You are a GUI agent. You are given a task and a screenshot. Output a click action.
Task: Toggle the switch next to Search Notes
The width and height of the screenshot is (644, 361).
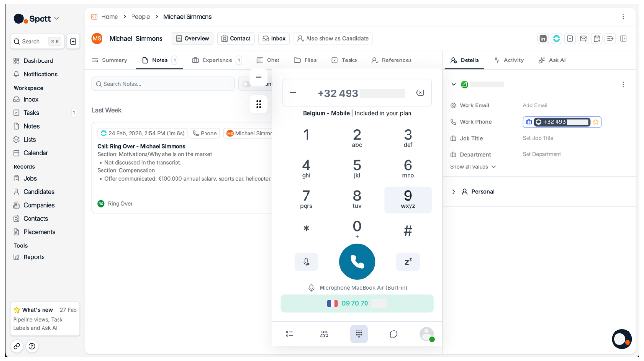click(x=246, y=84)
